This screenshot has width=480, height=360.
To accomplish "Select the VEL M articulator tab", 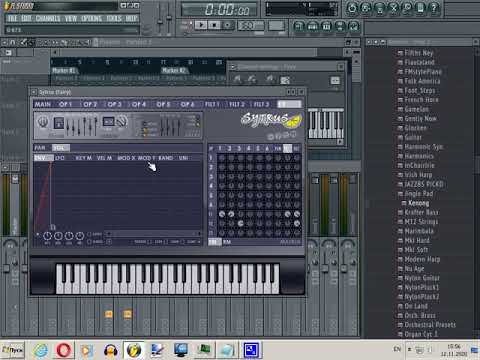I will (104, 158).
